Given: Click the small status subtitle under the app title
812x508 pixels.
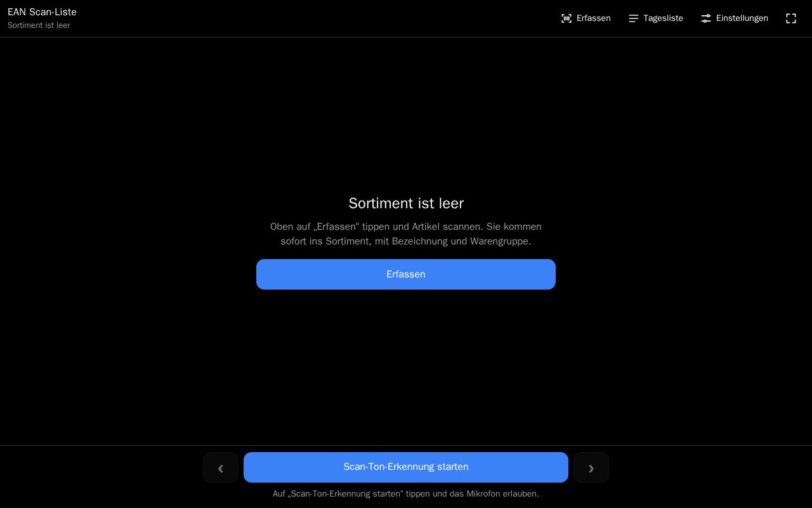Looking at the screenshot, I should 39,25.
